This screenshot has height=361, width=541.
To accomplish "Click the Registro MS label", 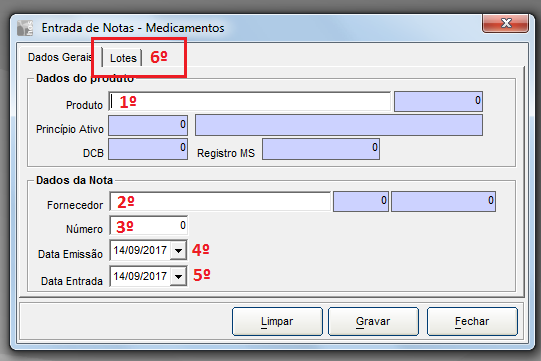I will pos(226,153).
